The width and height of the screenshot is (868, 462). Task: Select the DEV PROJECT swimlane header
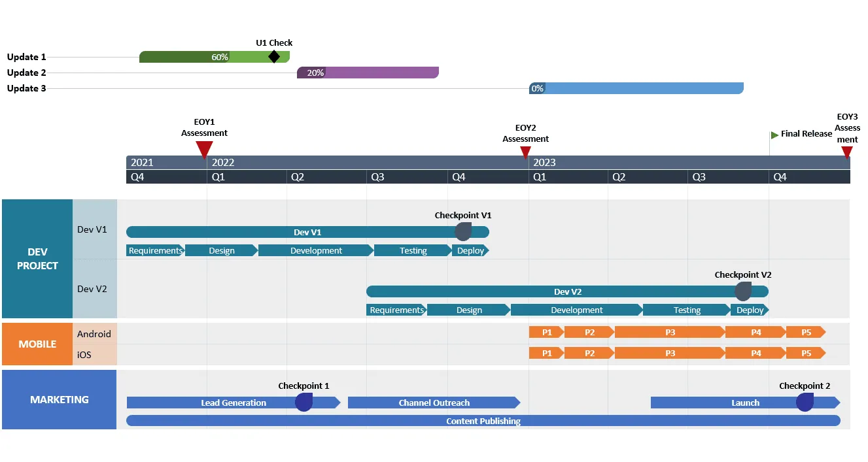tap(37, 259)
